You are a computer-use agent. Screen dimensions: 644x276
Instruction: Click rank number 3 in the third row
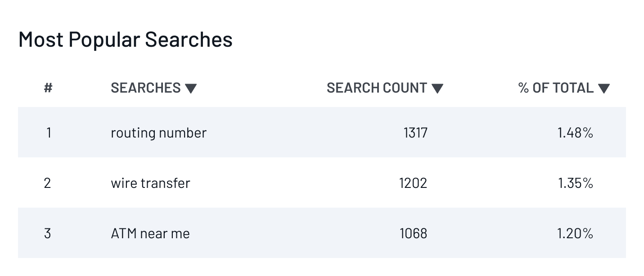coord(48,233)
